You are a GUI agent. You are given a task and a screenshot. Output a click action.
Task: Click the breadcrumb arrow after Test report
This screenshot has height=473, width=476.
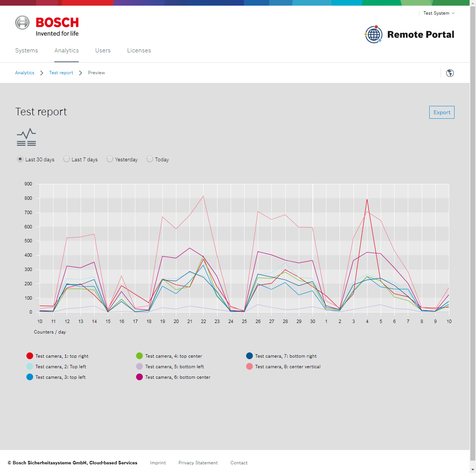[81, 73]
